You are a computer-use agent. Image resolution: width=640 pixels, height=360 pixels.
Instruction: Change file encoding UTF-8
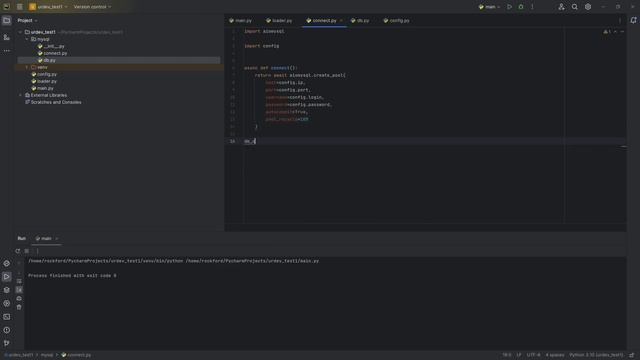(x=533, y=355)
